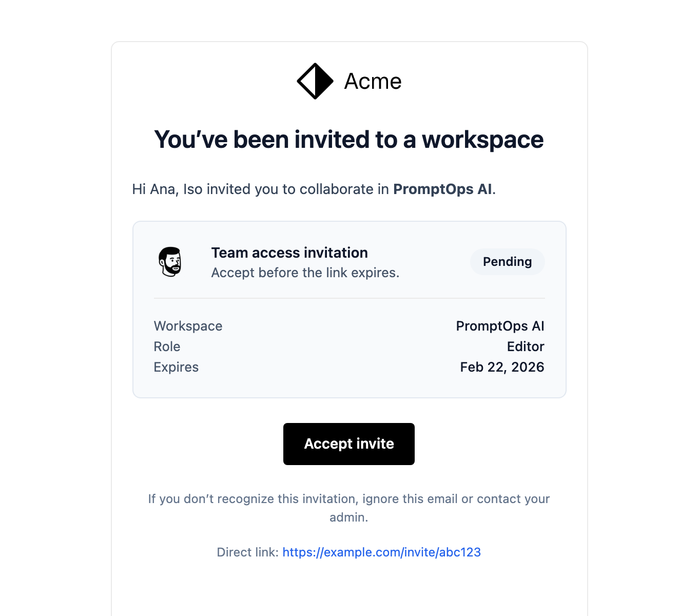Image resolution: width=698 pixels, height=616 pixels.
Task: Click the Role row label
Action: click(167, 346)
